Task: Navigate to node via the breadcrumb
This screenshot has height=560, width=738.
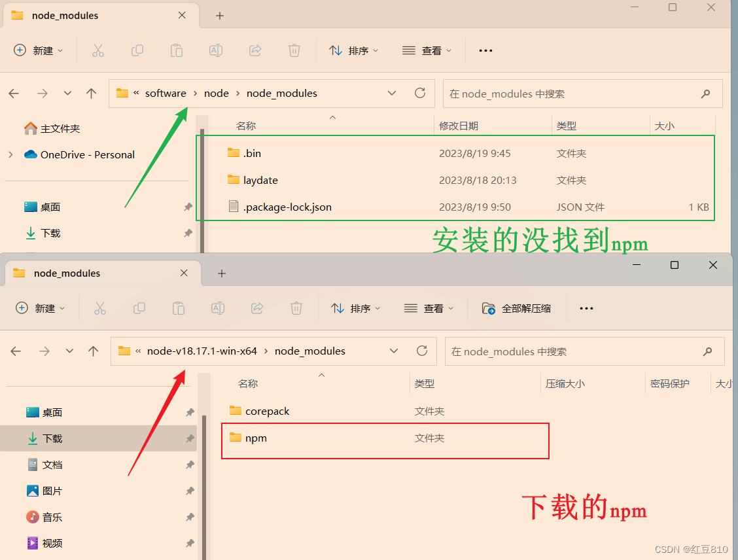Action: [217, 94]
